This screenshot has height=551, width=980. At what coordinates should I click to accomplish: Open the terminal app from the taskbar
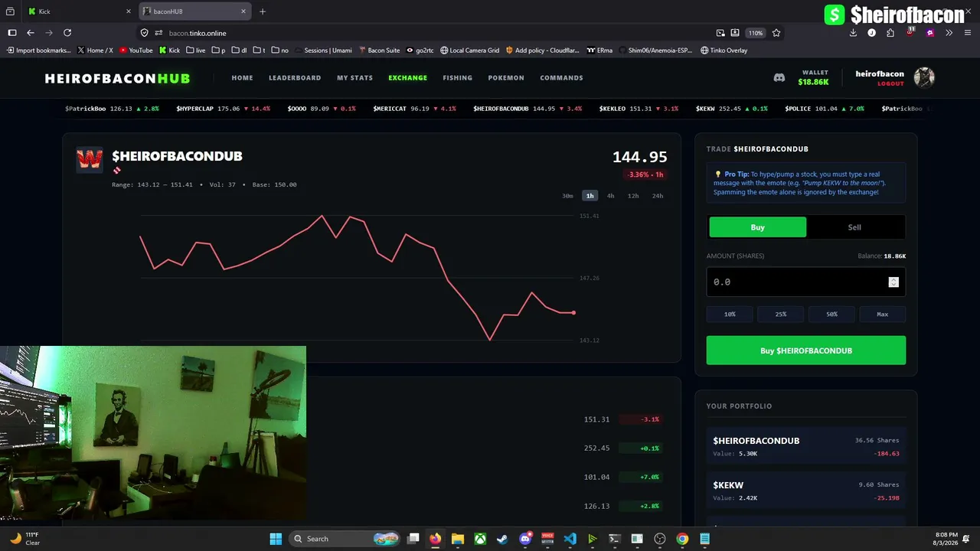point(615,539)
